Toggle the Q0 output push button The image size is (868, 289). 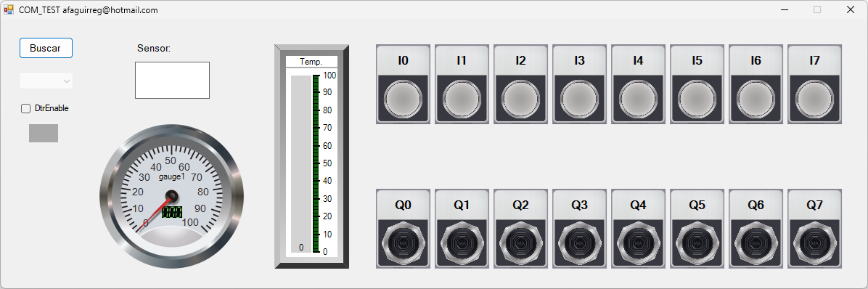pos(403,243)
